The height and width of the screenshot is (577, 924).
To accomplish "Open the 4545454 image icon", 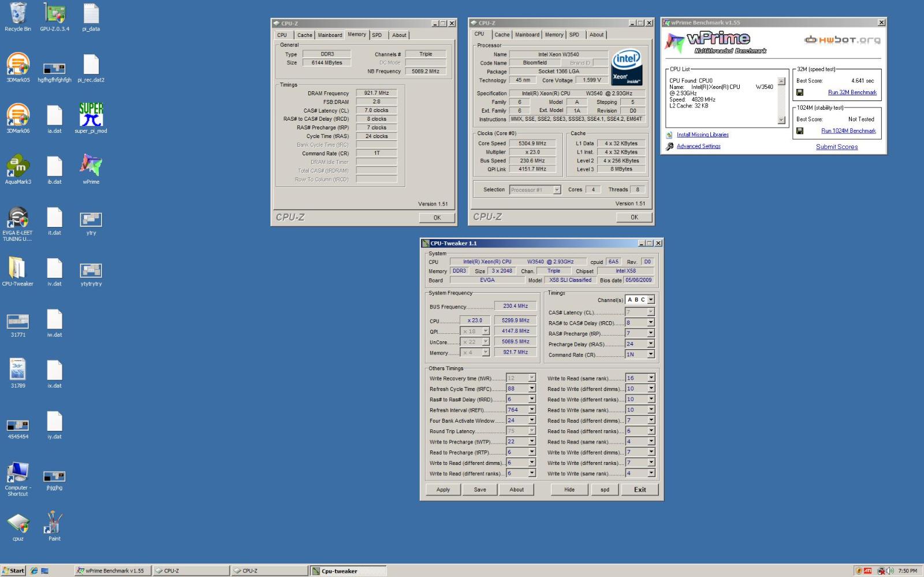I will [x=18, y=427].
